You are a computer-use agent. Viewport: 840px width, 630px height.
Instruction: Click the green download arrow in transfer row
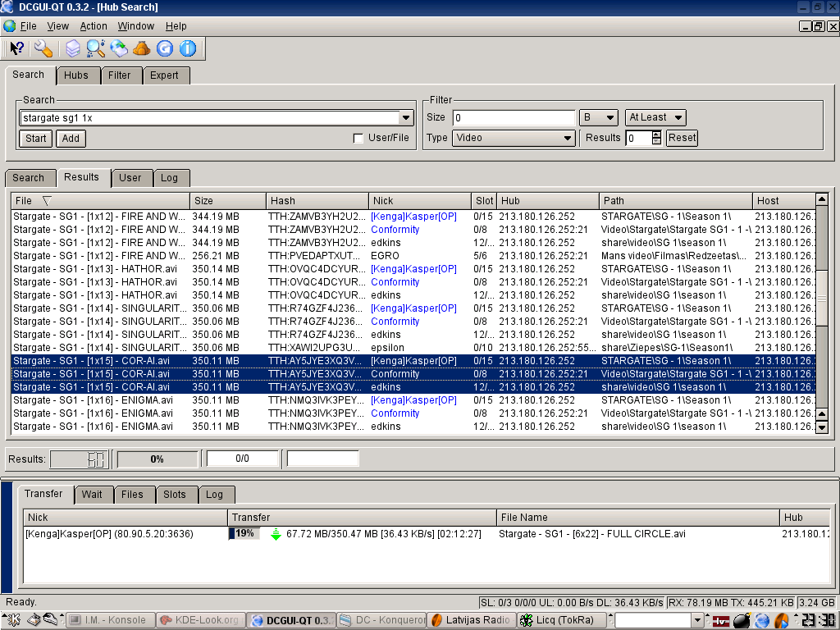[276, 534]
